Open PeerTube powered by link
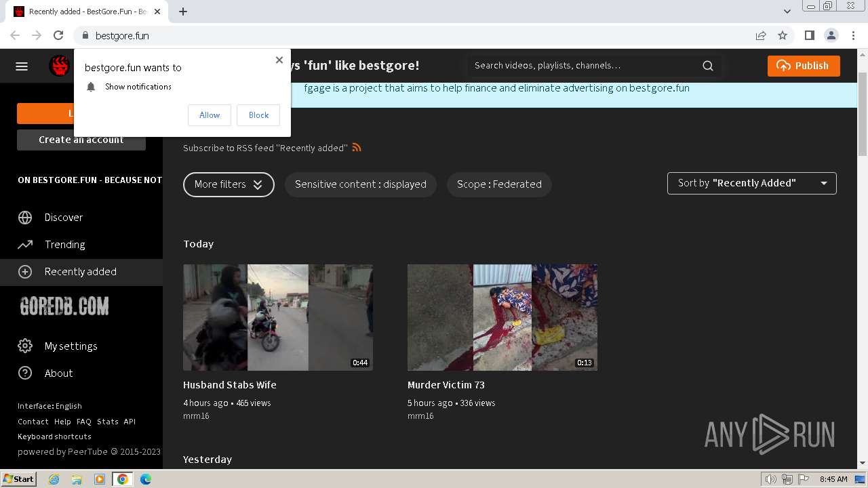The height and width of the screenshot is (488, 868). (87, 451)
